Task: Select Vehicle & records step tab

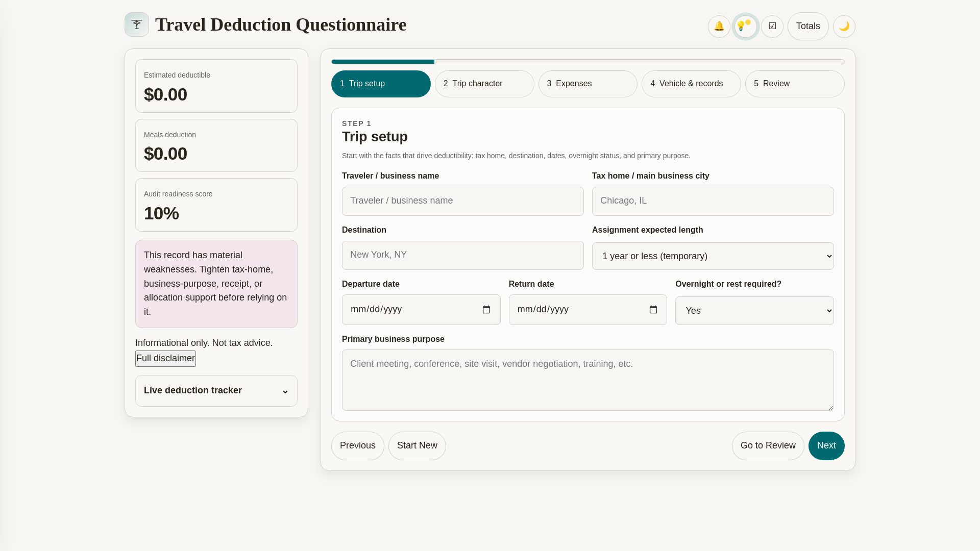Action: (691, 84)
